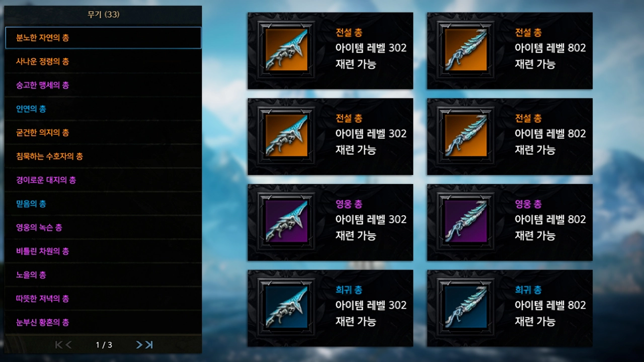Pick 숭고한 맹세의 총 from the weapon list
This screenshot has width=644, height=362.
103,85
